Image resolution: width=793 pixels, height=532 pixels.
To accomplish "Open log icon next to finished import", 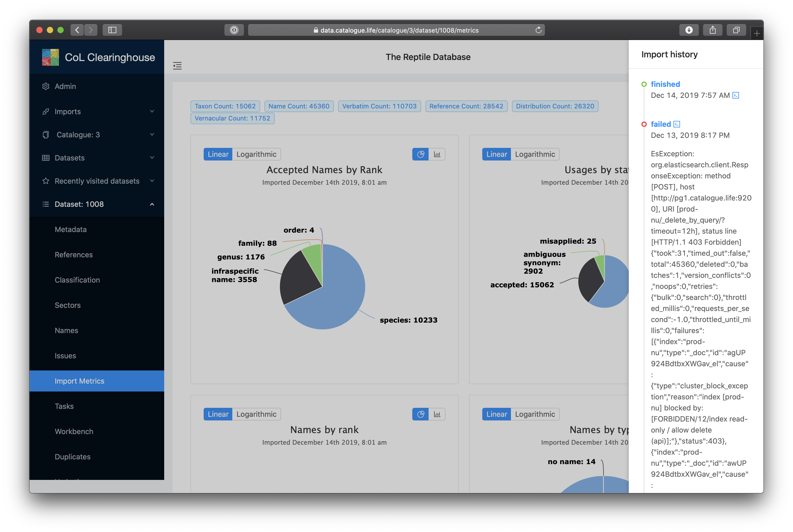I will pos(735,95).
